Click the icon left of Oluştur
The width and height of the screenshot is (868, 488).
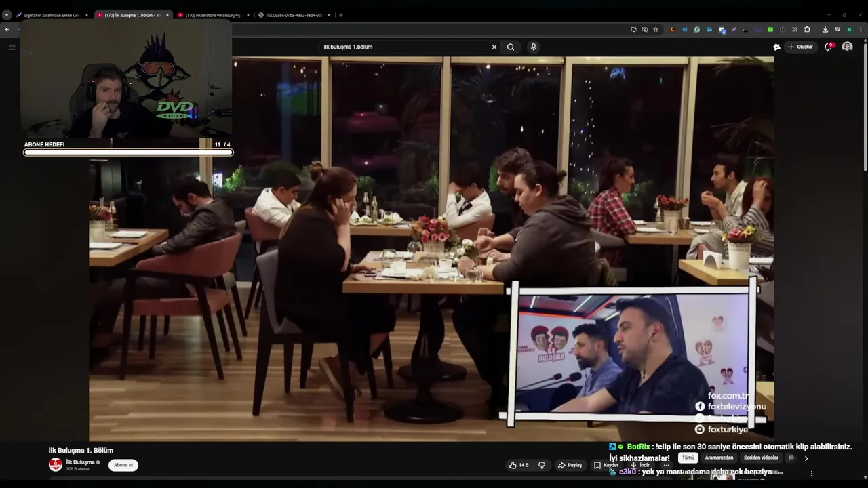[776, 47]
